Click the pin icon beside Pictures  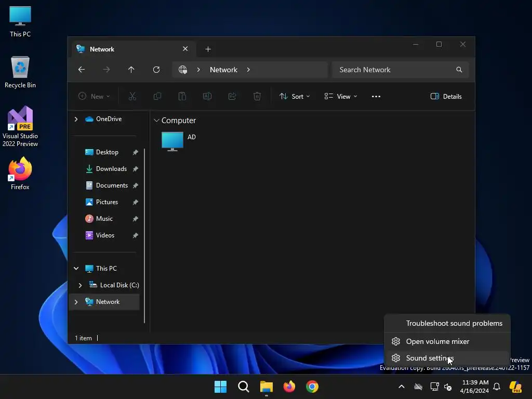point(136,202)
